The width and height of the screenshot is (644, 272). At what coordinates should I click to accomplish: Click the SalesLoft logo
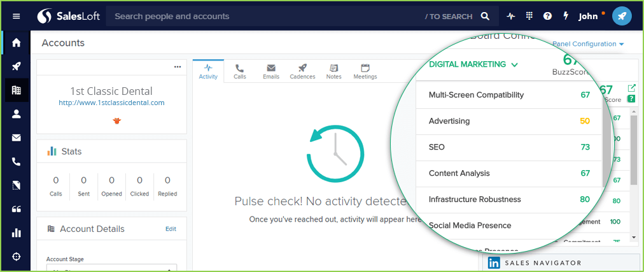click(x=69, y=17)
